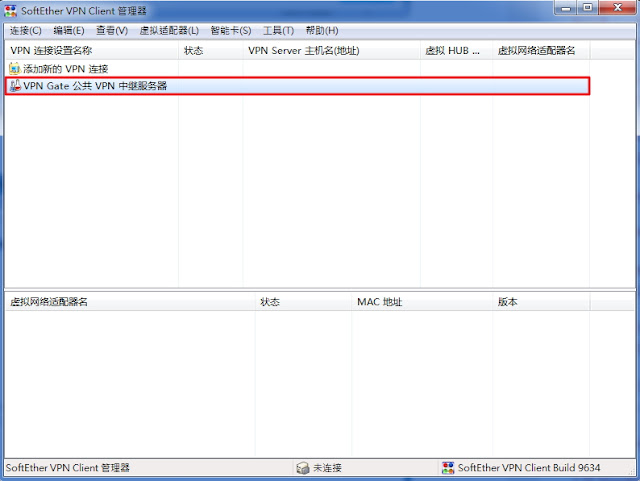The width and height of the screenshot is (640, 481).
Task: Open the 智能卡(S) menu
Action: click(x=231, y=31)
